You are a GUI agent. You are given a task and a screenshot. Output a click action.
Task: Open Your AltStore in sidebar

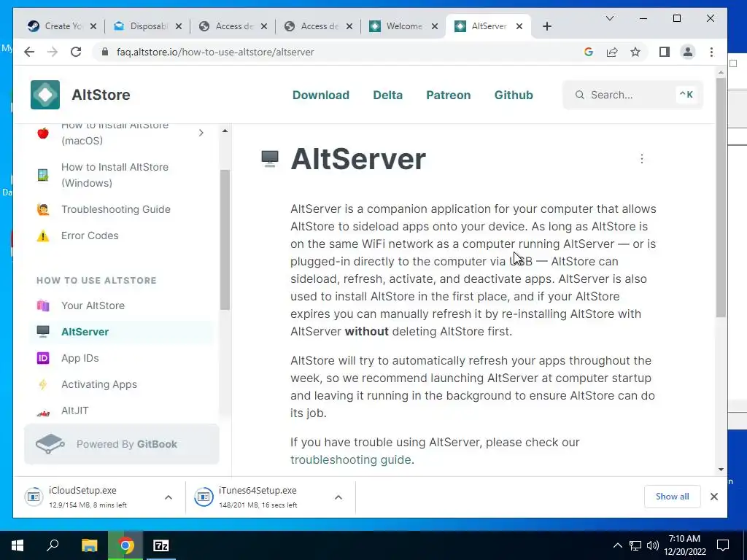[93, 306]
